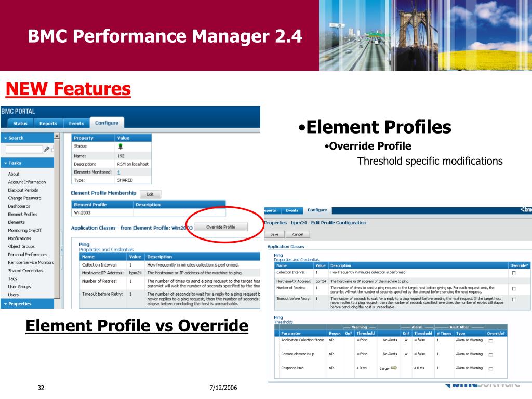Click Edit next to Element Profile Membership

pos(150,194)
